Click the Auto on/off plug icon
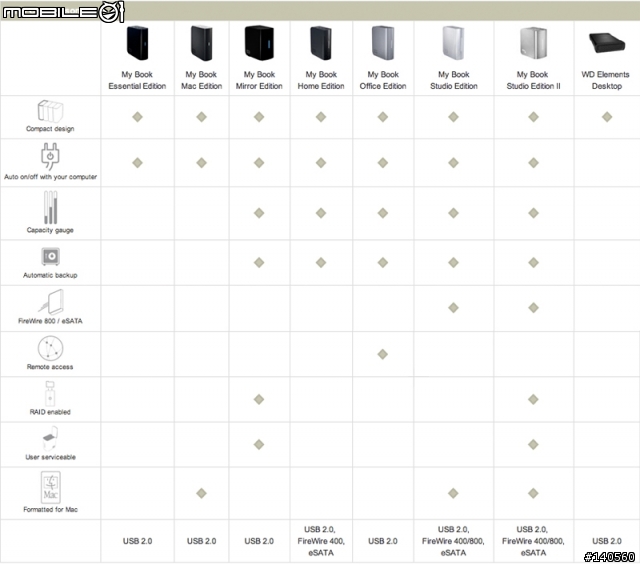The height and width of the screenshot is (565, 640). [x=50, y=156]
